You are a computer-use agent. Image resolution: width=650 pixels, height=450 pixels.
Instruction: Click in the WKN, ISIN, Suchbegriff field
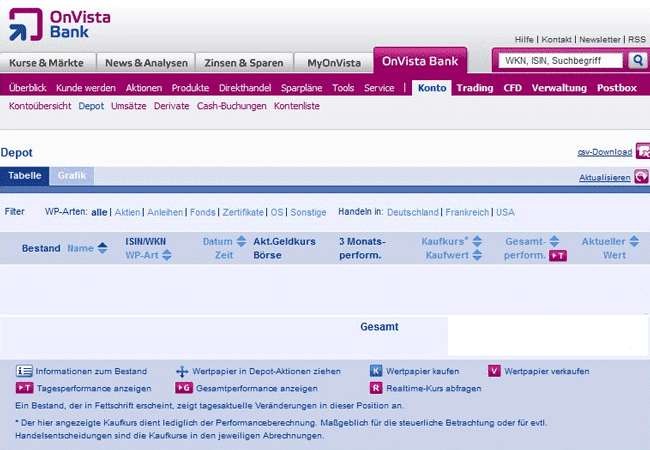click(x=560, y=60)
